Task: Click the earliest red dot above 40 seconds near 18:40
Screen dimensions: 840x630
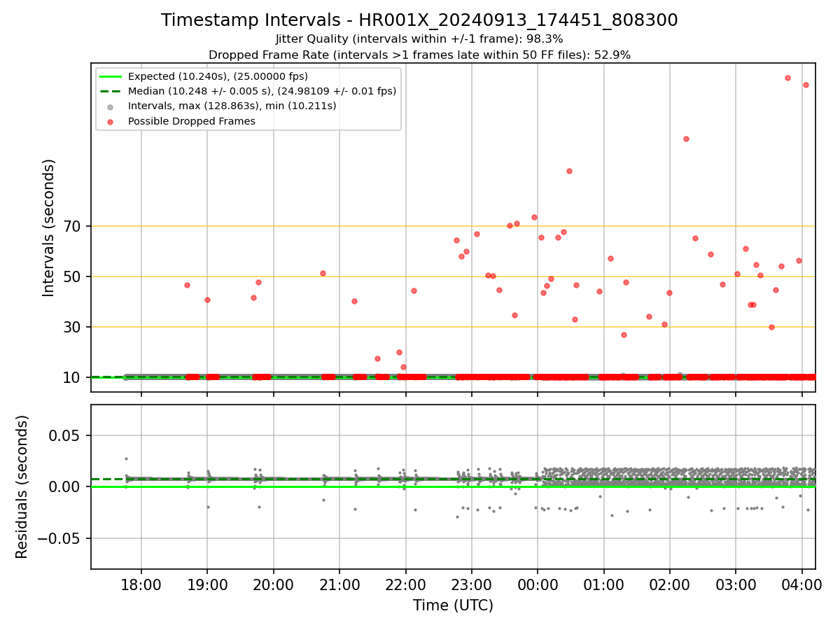Action: pos(187,285)
